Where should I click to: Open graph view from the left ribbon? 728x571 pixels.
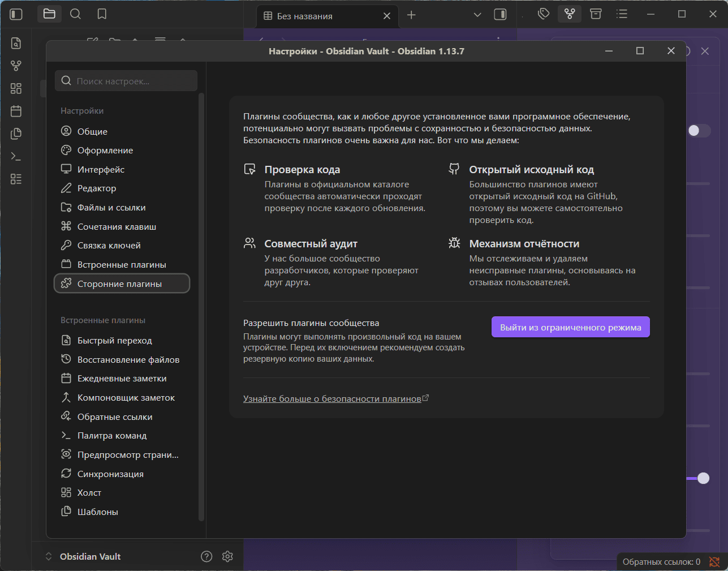[16, 66]
